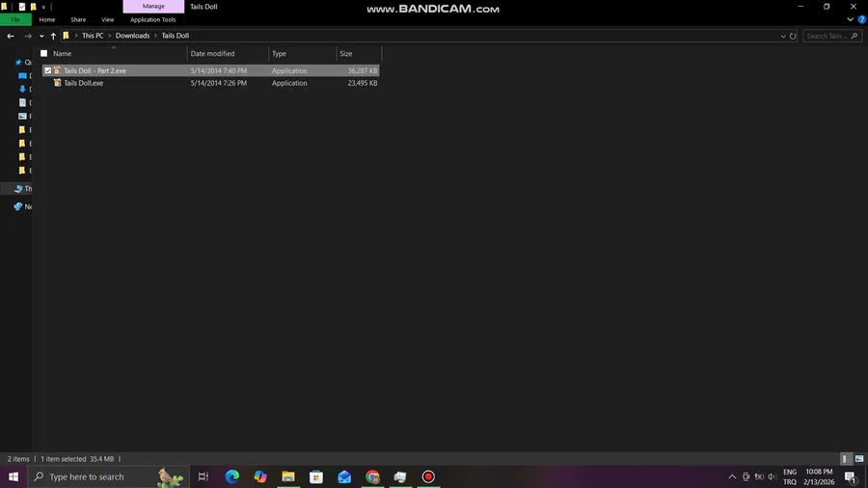Click the folder icon in the address bar
Image resolution: width=868 pixels, height=488 pixels.
[x=66, y=36]
